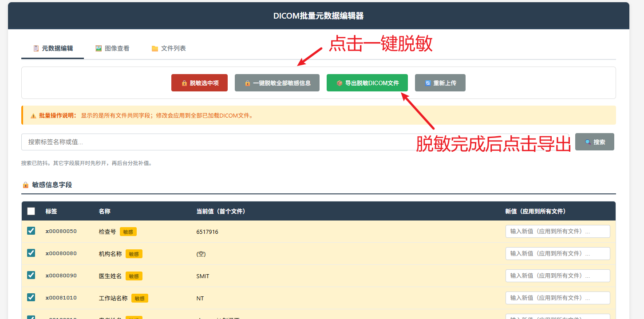Screen dimensions: 644x319
Task: Click the current value NT
Action: click(x=200, y=298)
